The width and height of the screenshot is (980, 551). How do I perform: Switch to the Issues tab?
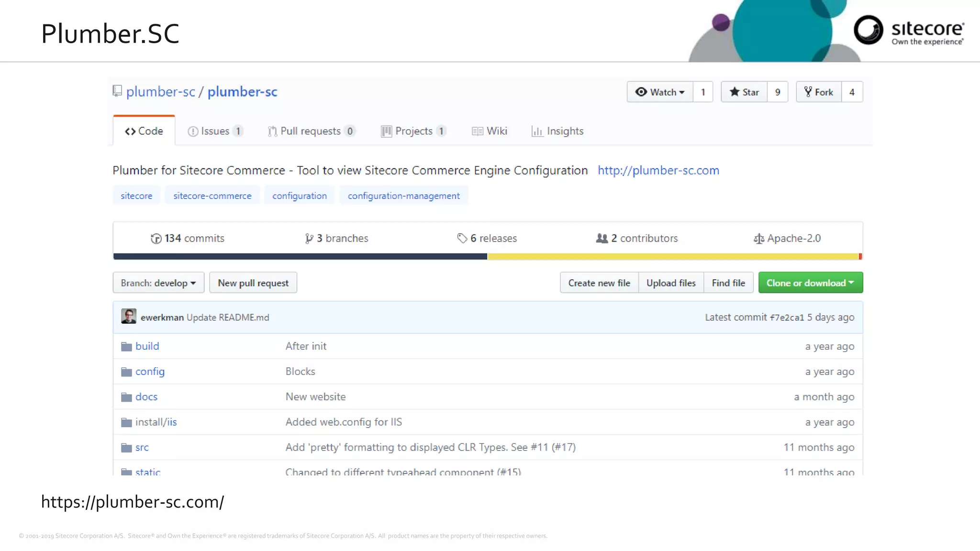[215, 131]
